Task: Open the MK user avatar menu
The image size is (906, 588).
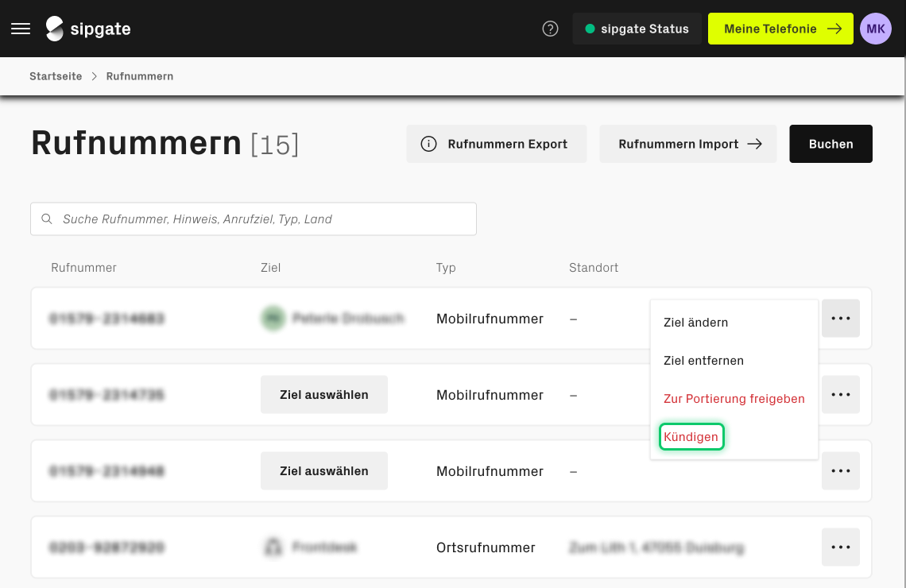Action: point(875,29)
